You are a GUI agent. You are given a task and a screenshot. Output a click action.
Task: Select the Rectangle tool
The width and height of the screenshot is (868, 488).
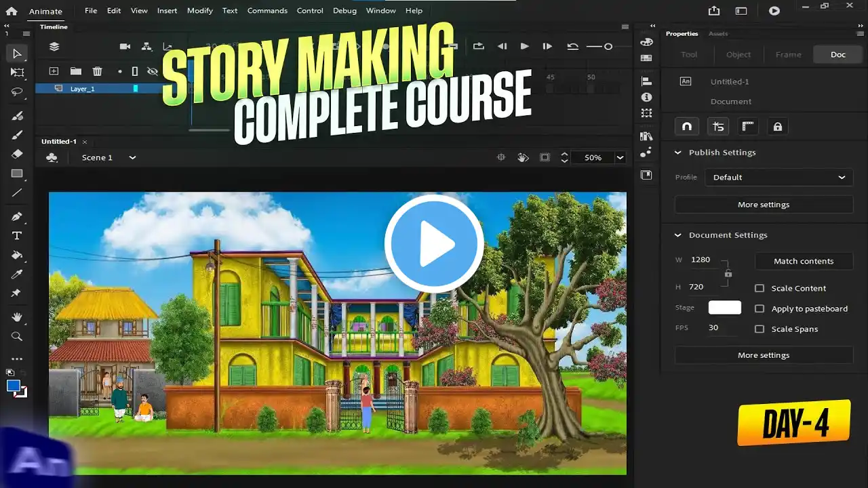pos(17,174)
